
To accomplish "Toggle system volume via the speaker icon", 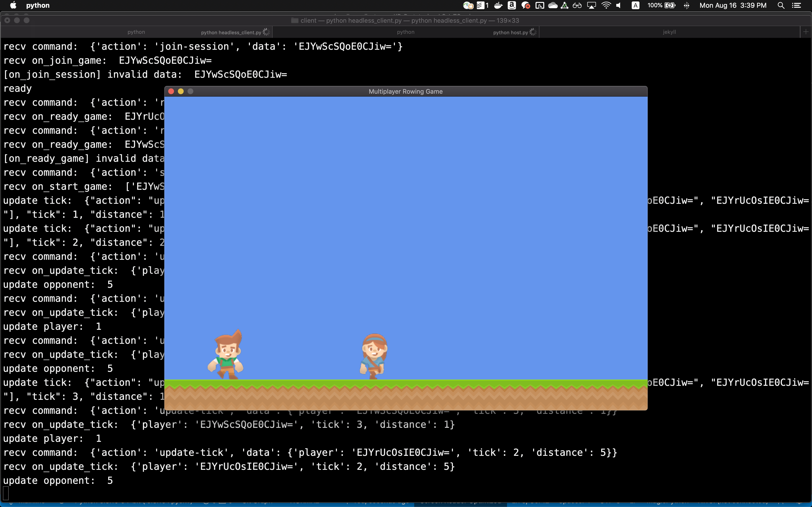I will 618,5.
